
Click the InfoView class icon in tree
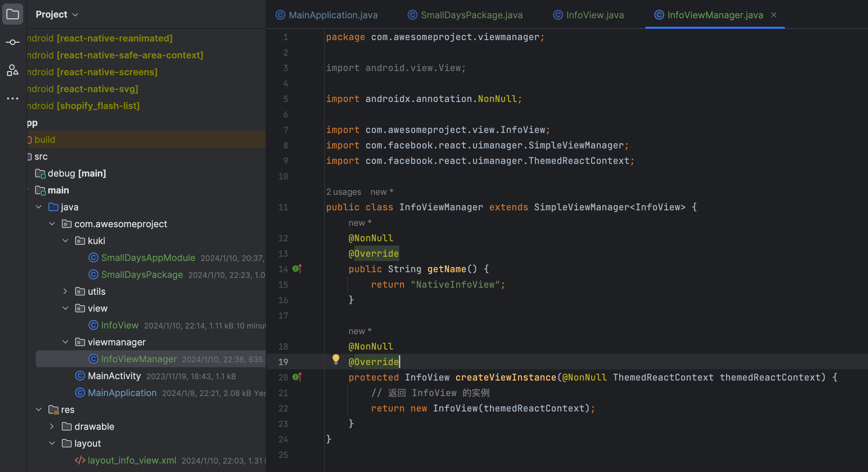tap(93, 325)
